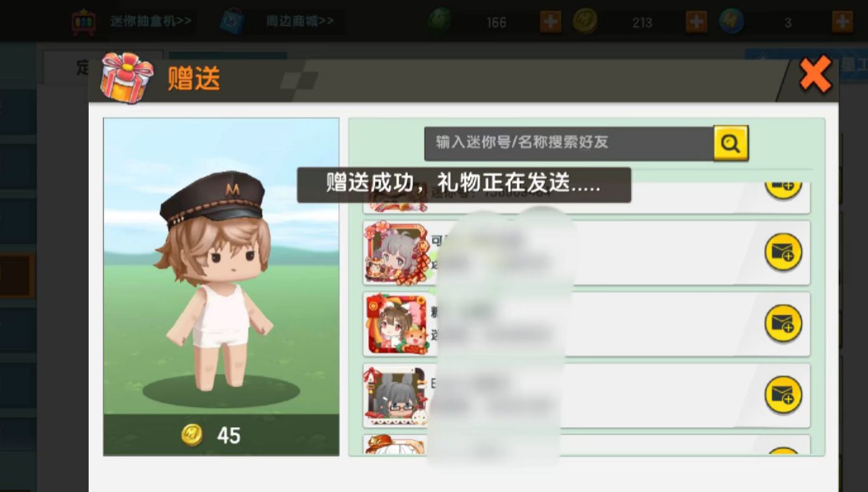Send gift to friend with gray-haired avatar
The width and height of the screenshot is (868, 492).
tap(783, 253)
